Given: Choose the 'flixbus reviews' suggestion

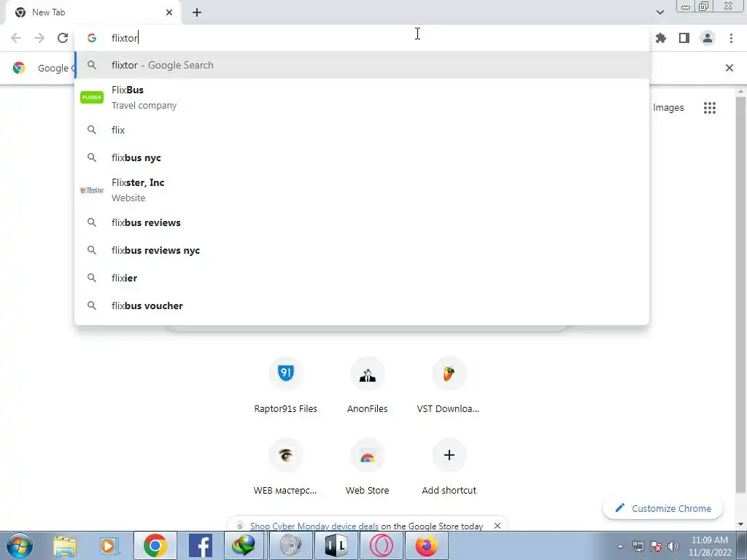Looking at the screenshot, I should click(x=362, y=222).
